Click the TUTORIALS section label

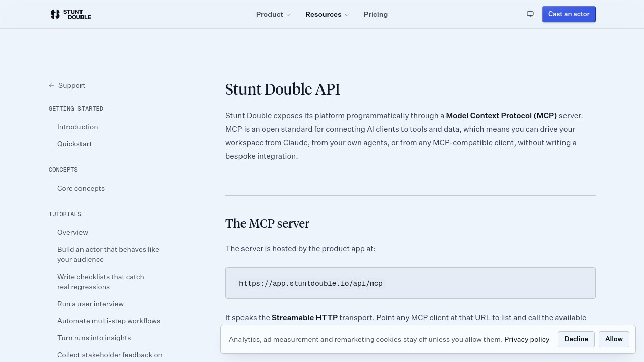point(65,214)
